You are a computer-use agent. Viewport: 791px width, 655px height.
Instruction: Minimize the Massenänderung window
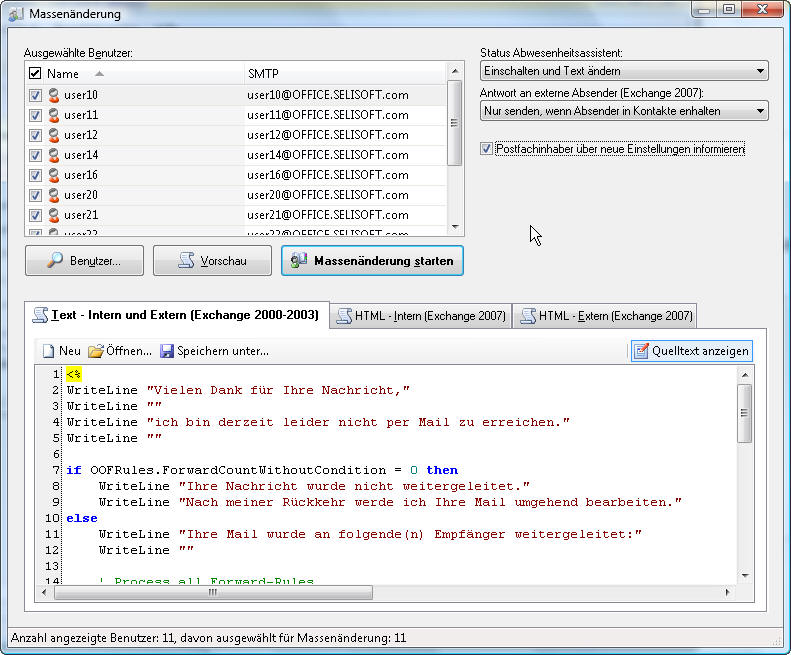(x=705, y=9)
